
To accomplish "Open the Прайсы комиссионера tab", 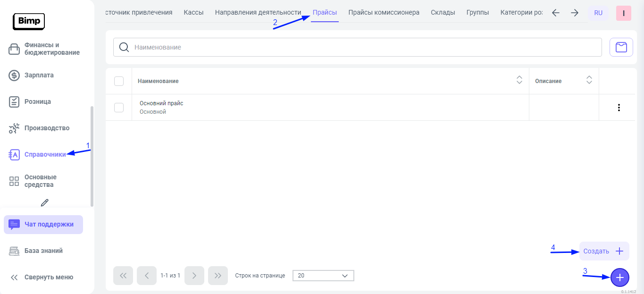I will [x=384, y=12].
